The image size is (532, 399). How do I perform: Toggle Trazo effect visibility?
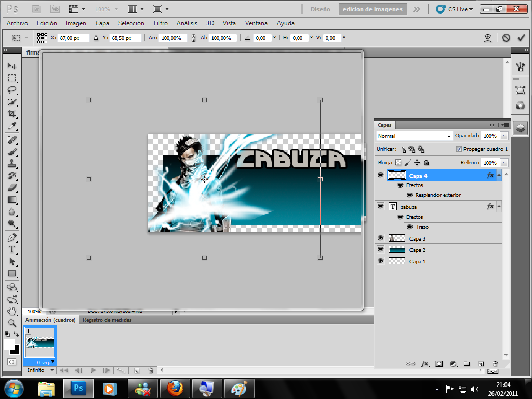409,227
